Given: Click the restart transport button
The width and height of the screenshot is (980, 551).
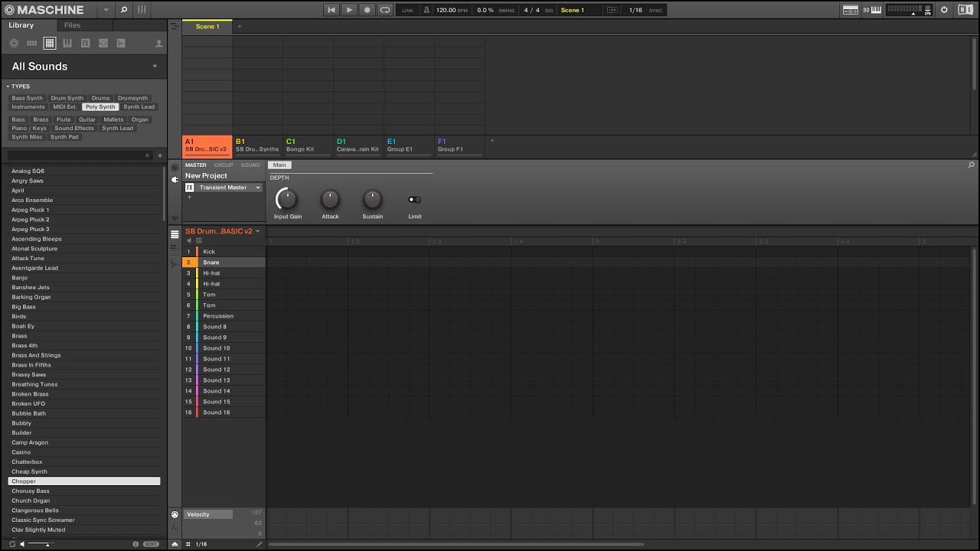Looking at the screenshot, I should 332,10.
